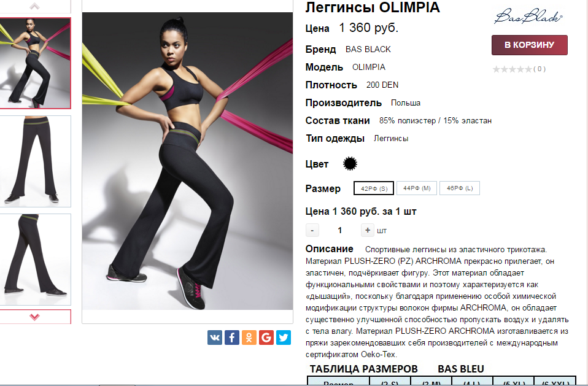This screenshot has height=386, width=588.
Task: Open the main product photo
Action: pos(187,161)
